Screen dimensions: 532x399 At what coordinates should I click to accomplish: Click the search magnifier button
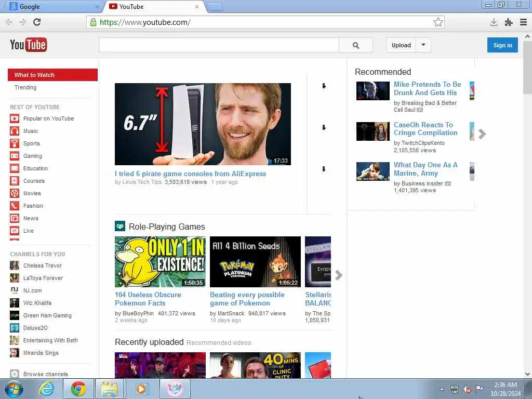[x=355, y=45]
